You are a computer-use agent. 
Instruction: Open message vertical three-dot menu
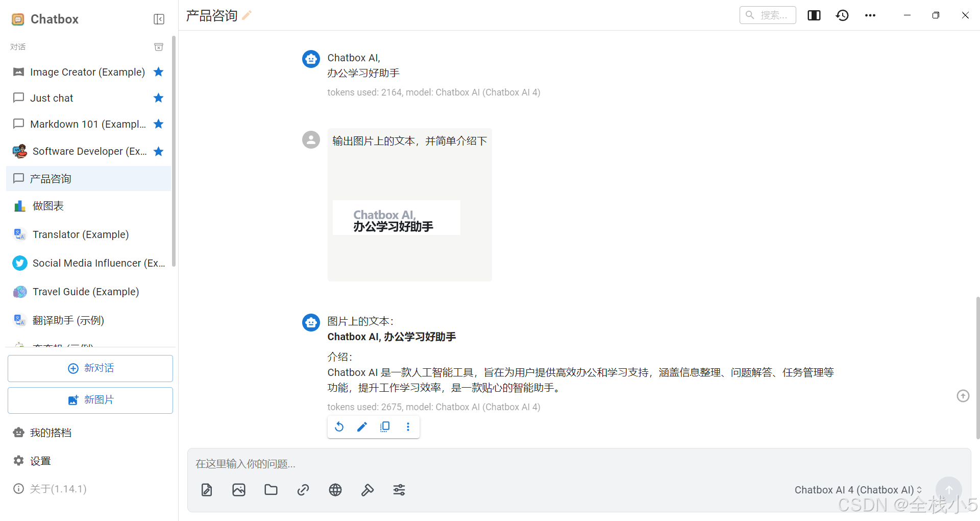pos(408,427)
